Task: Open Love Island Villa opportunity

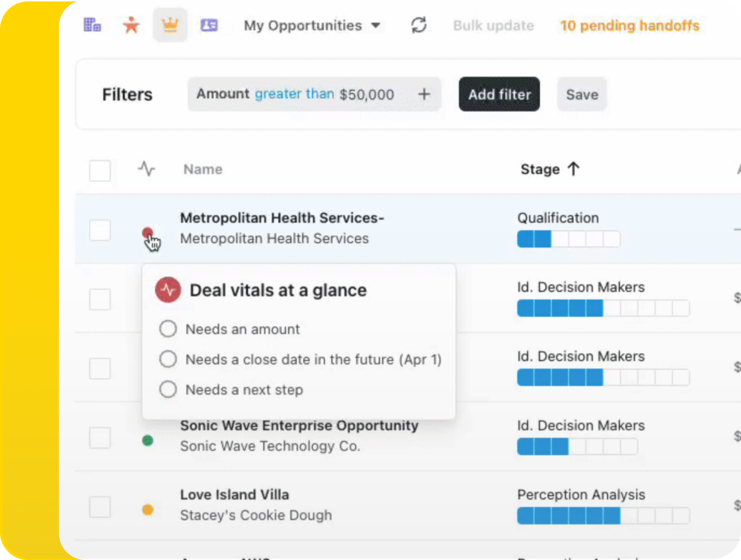Action: [x=235, y=494]
